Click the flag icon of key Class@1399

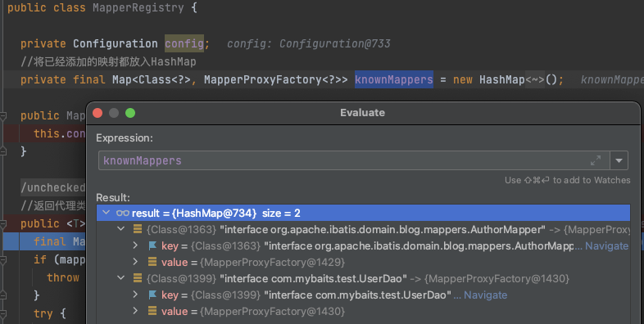click(152, 295)
